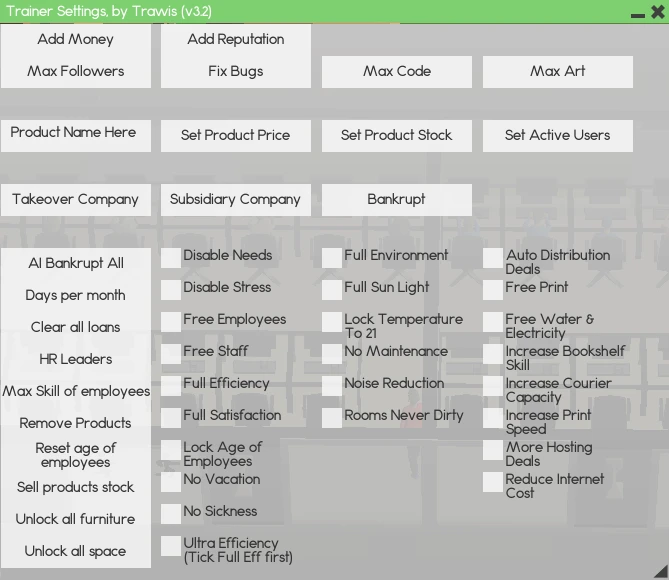The width and height of the screenshot is (669, 580).
Task: Click Reset age of employees button
Action: [76, 455]
